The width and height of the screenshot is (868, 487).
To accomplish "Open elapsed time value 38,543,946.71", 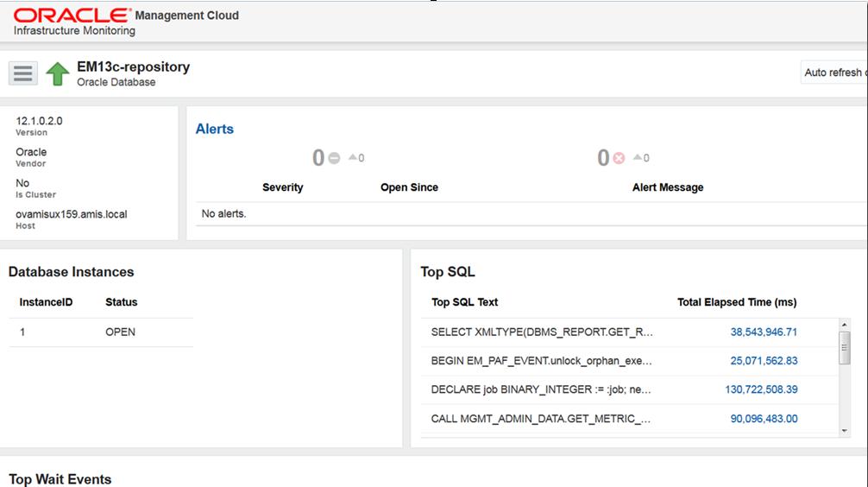I will (x=764, y=332).
